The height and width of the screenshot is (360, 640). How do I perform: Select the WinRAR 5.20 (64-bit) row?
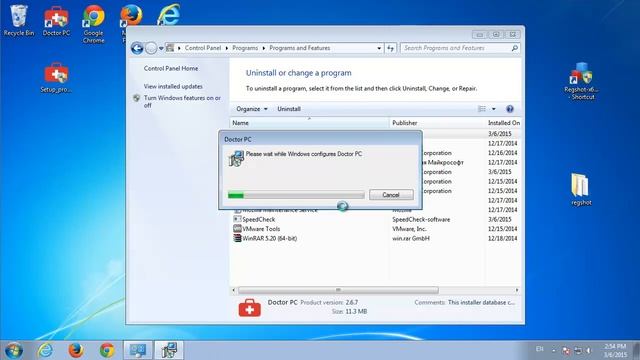tap(375, 238)
